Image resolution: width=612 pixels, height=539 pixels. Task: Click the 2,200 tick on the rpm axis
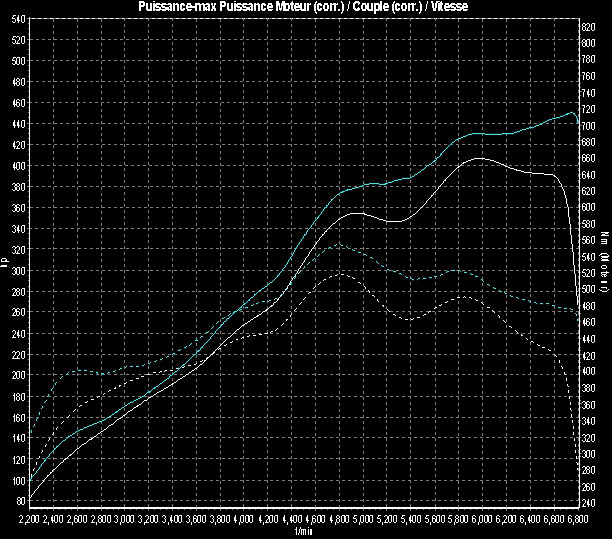point(29,521)
